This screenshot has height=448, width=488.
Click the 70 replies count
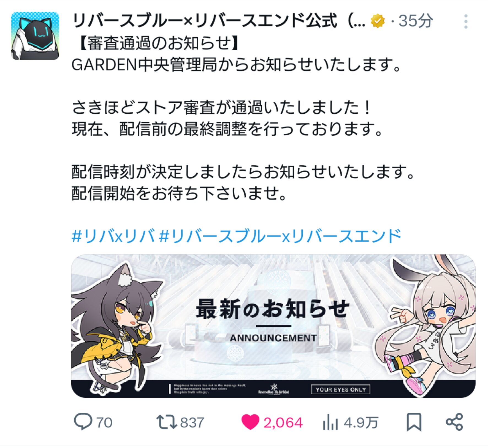pos(104,422)
